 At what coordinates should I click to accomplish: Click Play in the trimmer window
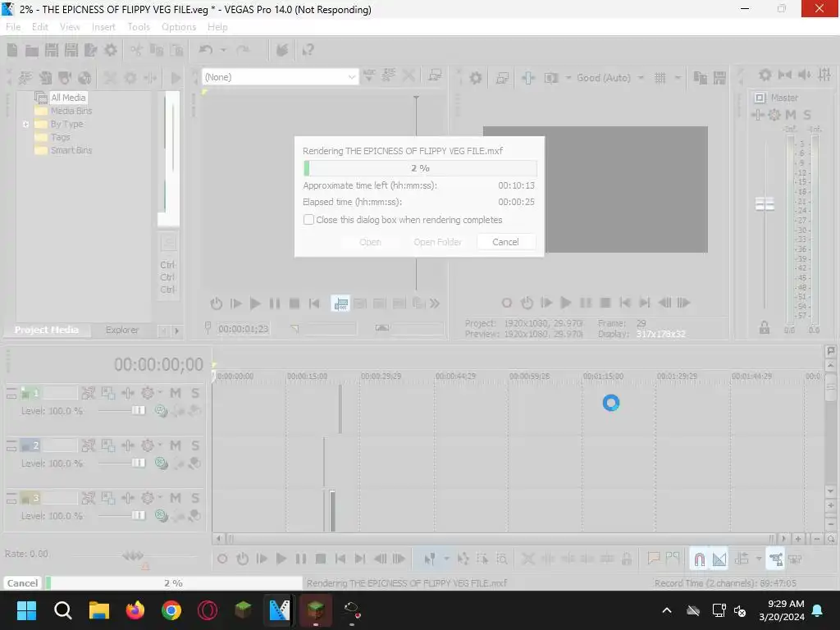(x=255, y=304)
